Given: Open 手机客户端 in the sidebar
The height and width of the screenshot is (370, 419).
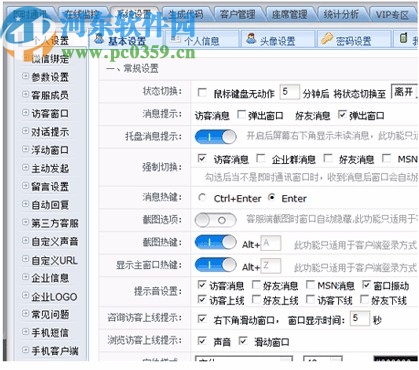Looking at the screenshot, I should [55, 351].
